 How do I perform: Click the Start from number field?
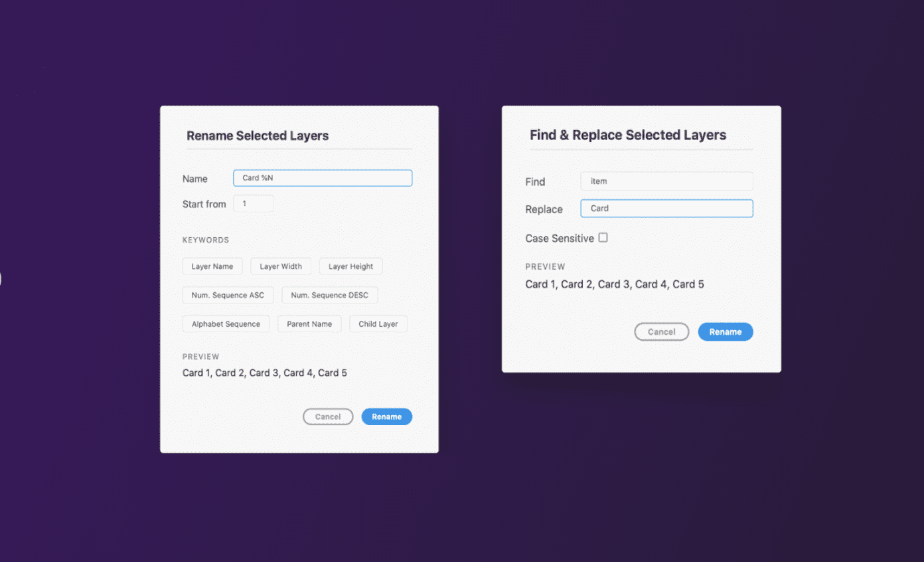point(253,204)
